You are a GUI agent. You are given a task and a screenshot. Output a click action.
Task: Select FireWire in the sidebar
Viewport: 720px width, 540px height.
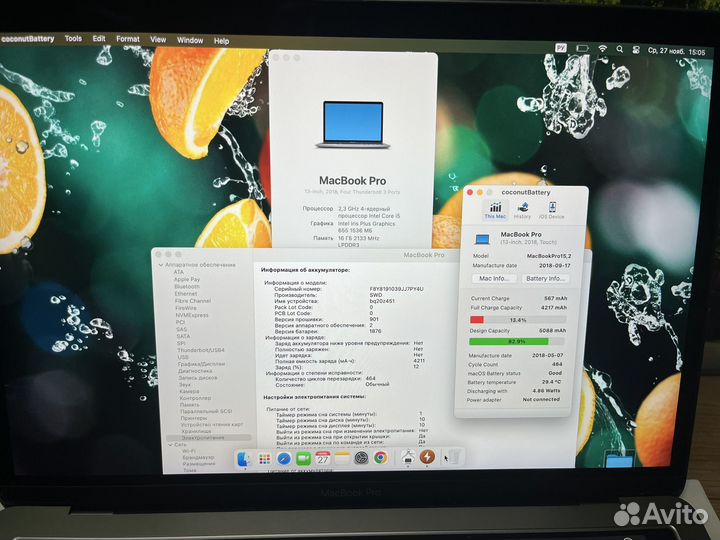point(186,308)
